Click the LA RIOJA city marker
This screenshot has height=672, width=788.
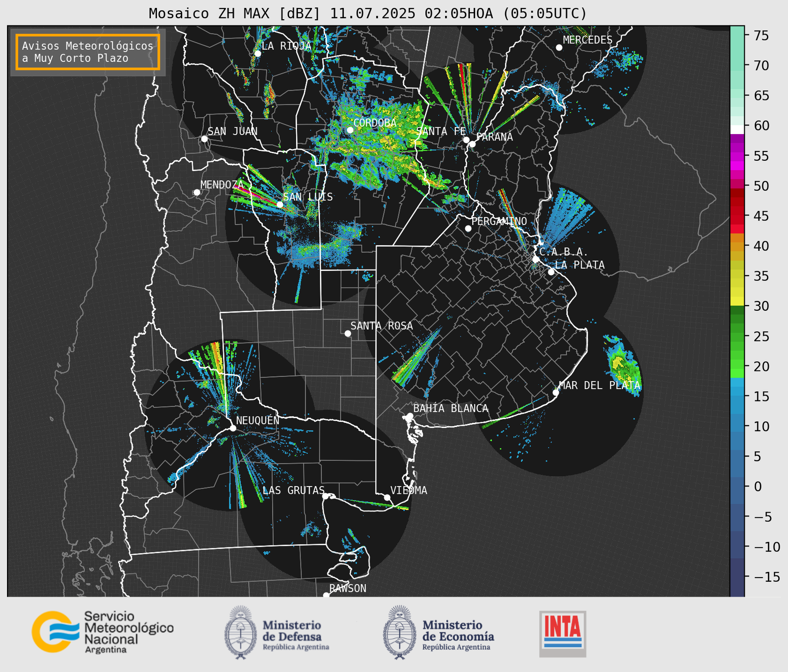(x=257, y=53)
